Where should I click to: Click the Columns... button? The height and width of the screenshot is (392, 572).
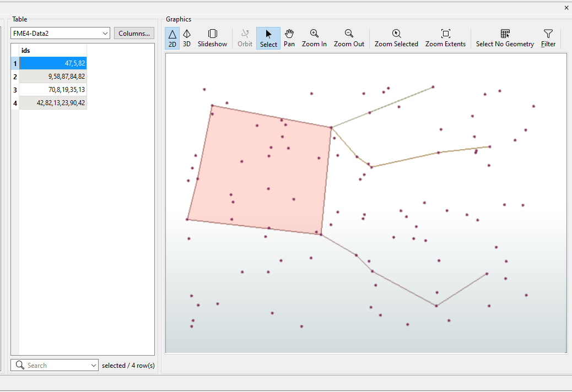pos(134,34)
